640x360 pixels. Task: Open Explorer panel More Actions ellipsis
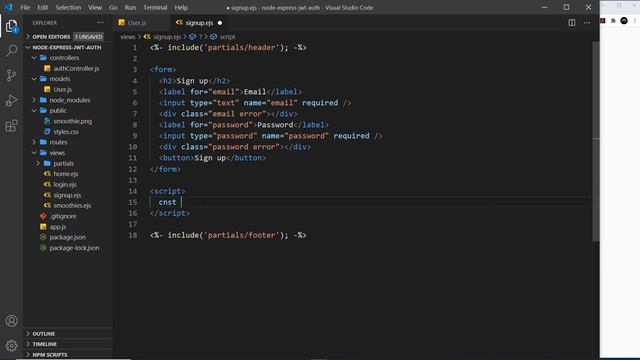[x=100, y=23]
